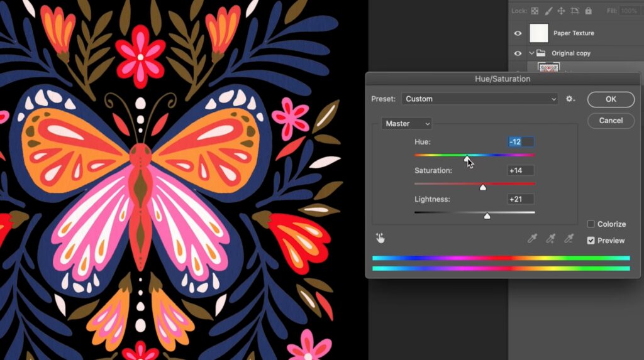This screenshot has height=360, width=644.
Task: Cancel the Hue/Saturation dialog
Action: (x=611, y=121)
